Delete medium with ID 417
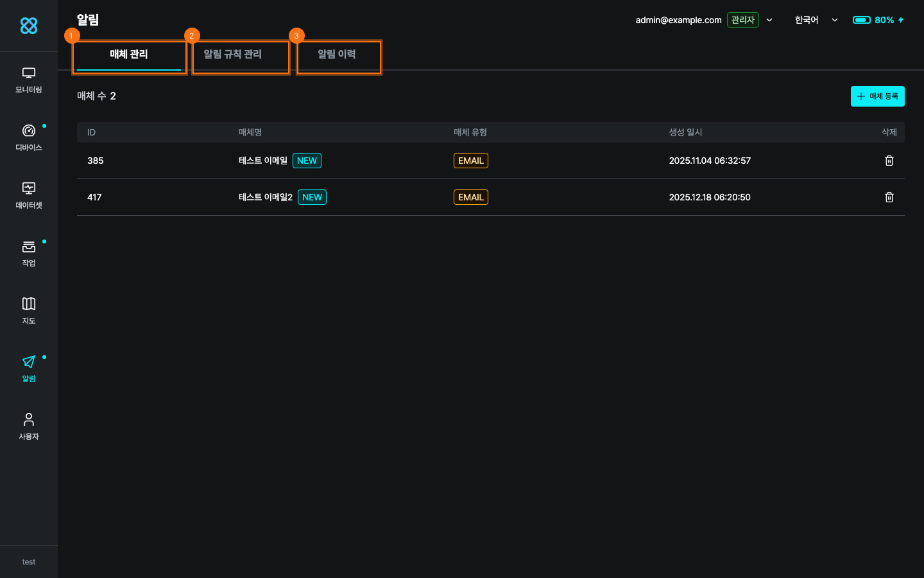 889,197
